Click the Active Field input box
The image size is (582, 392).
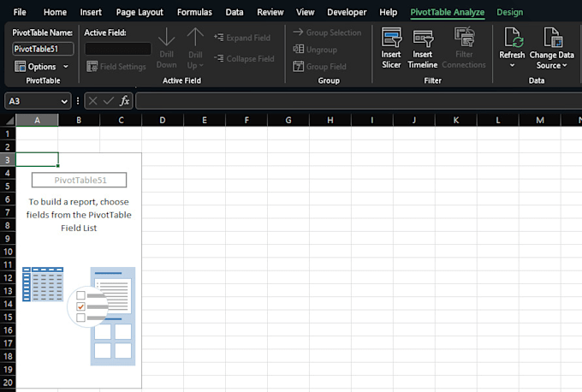pos(118,49)
